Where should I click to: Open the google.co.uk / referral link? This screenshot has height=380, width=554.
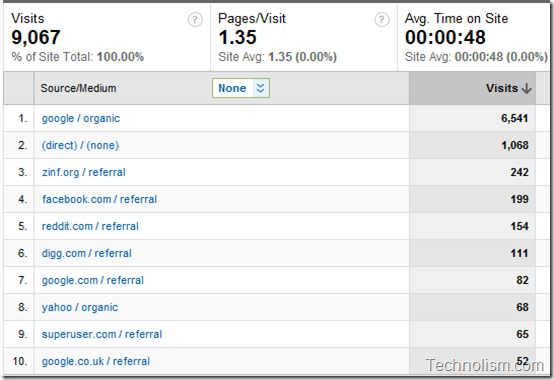tap(96, 361)
